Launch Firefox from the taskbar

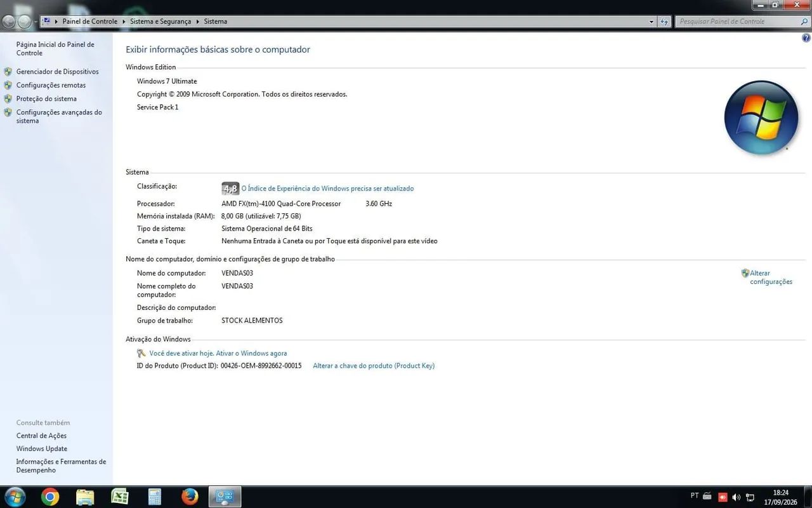pyautogui.click(x=190, y=497)
